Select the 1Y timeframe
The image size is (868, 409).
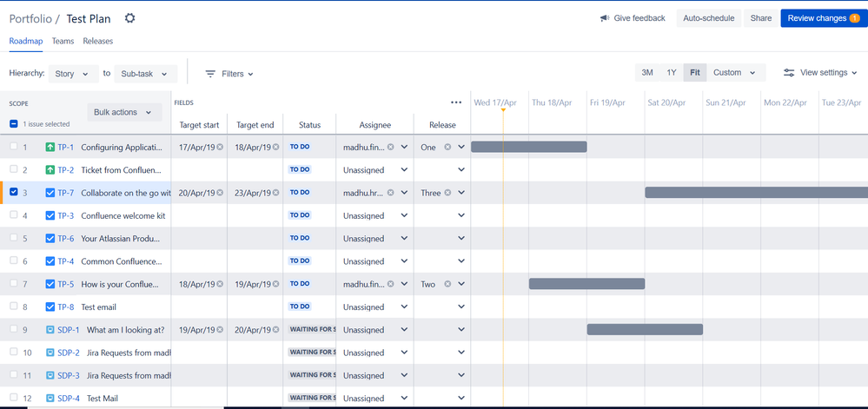click(x=672, y=72)
